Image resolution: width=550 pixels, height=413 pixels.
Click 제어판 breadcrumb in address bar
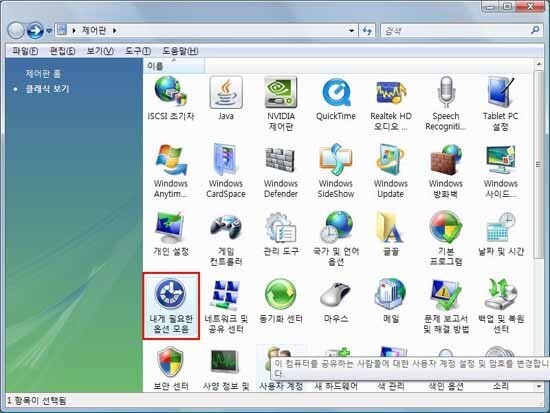click(x=94, y=31)
